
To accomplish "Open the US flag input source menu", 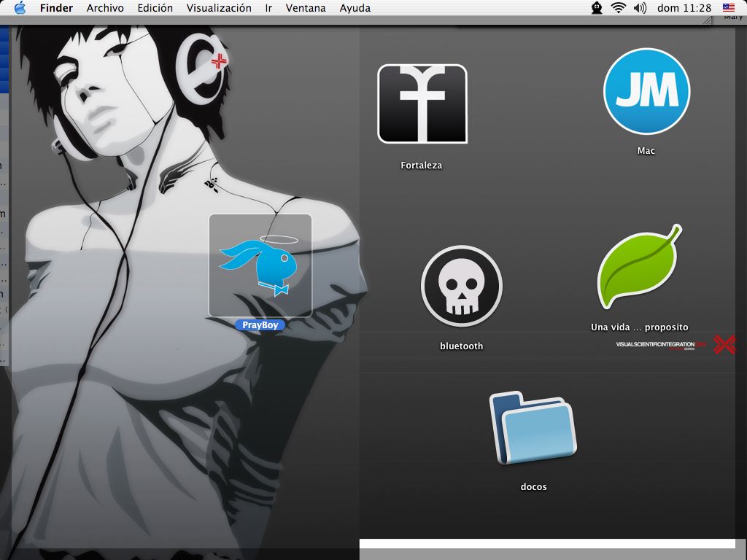I will (729, 8).
